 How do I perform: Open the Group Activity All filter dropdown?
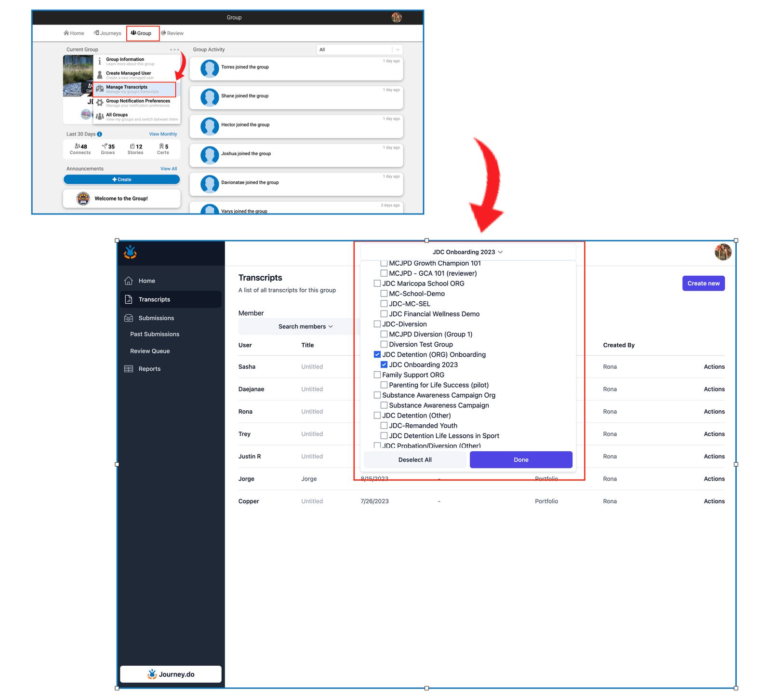tap(359, 50)
